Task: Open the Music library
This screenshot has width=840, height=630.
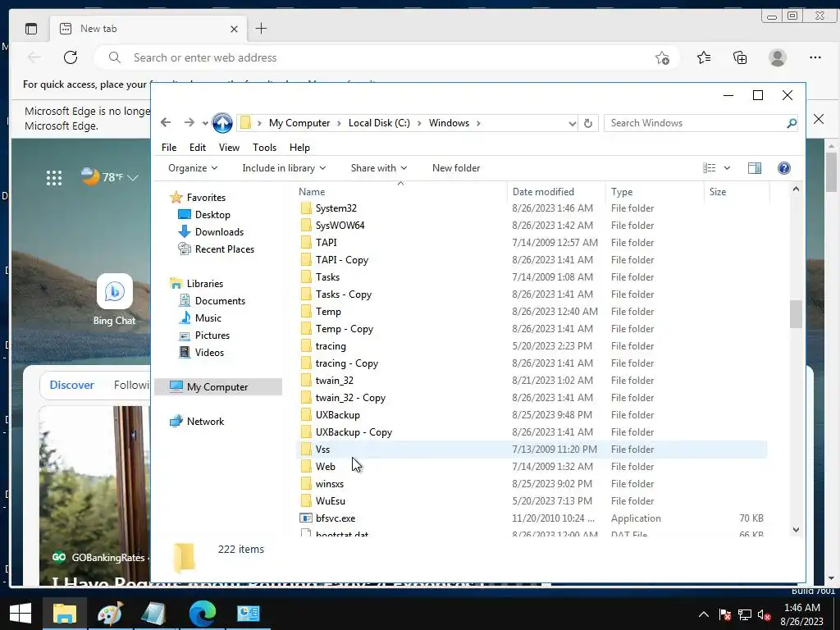Action: pyautogui.click(x=208, y=318)
